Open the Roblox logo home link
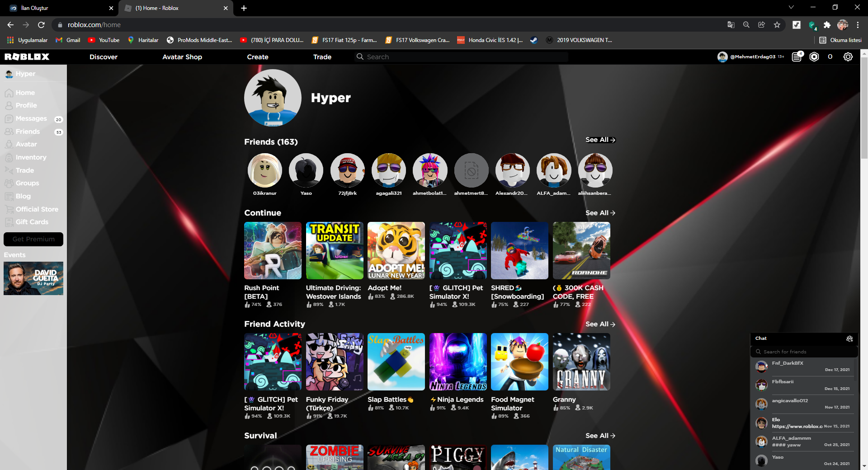 pyautogui.click(x=27, y=56)
